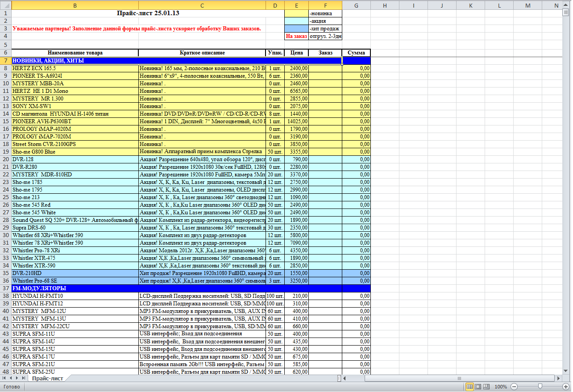Image resolution: width=573 pixels, height=392 pixels.
Task: Select column K header
Action: coord(471,5)
